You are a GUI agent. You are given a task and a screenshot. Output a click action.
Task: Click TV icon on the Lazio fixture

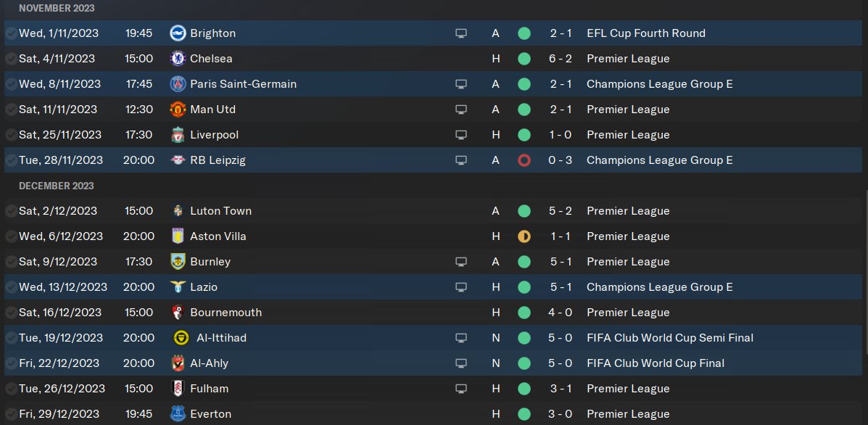tap(460, 287)
